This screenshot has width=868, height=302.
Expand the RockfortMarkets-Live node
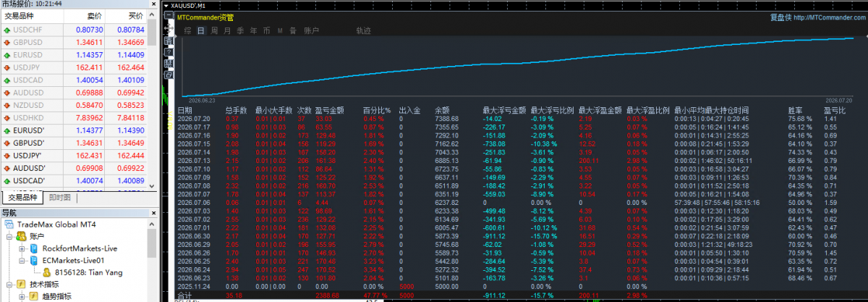pos(22,248)
